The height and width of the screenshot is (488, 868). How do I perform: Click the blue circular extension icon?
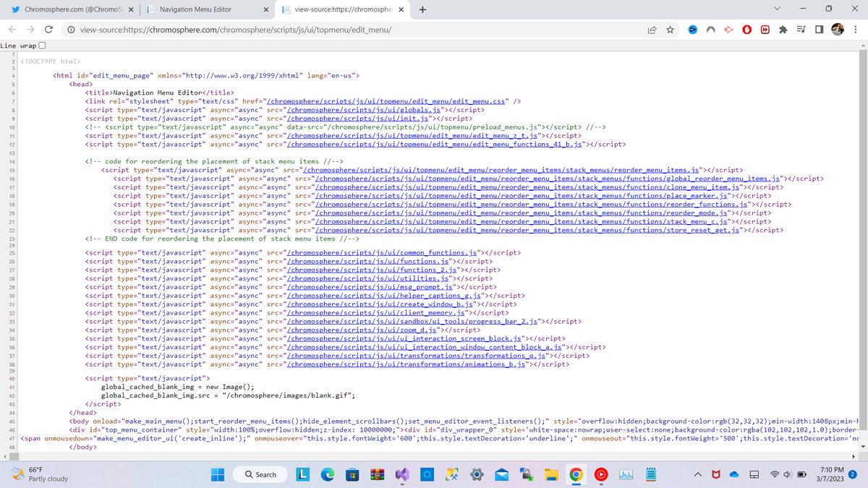pyautogui.click(x=693, y=30)
